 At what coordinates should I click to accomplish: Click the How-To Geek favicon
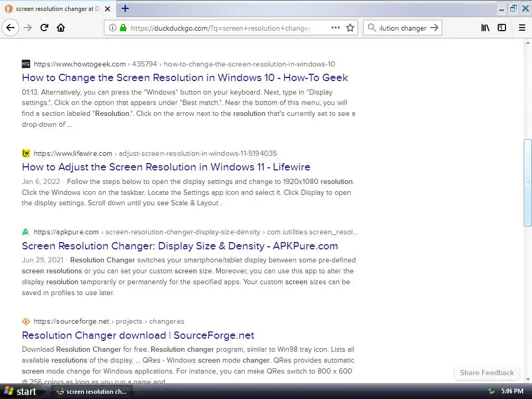[x=26, y=64]
